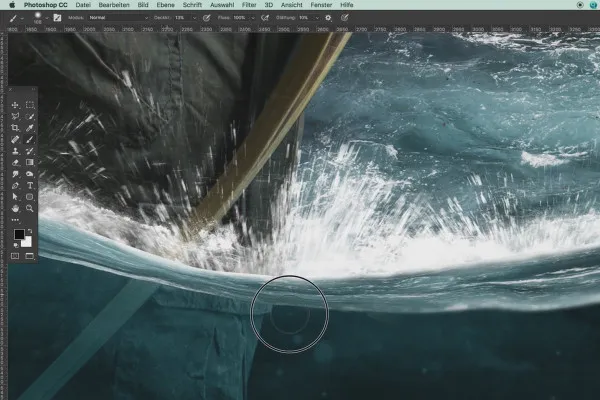Open the Schrift menu
This screenshot has width=600, height=400.
192,5
